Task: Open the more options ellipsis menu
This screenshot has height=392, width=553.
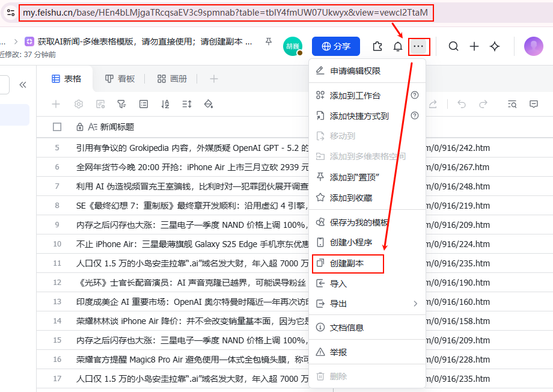Action: (418, 46)
